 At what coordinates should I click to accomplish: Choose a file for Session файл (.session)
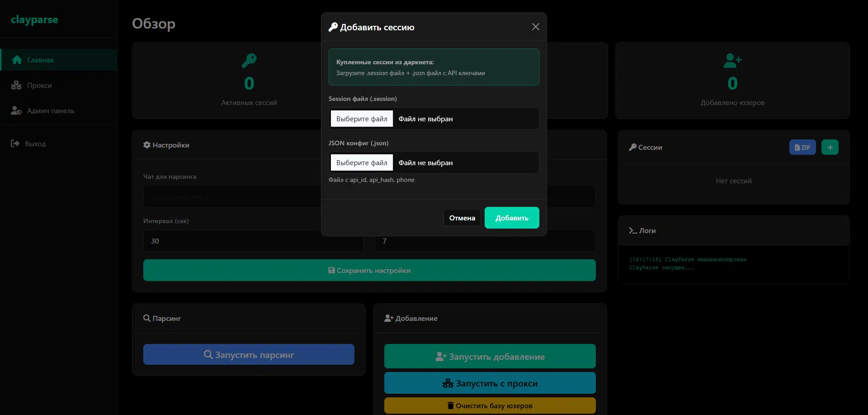point(362,119)
